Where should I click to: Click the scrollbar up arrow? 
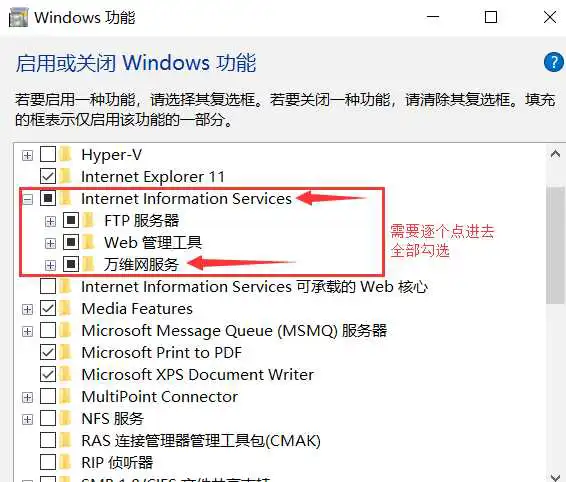coord(555,155)
